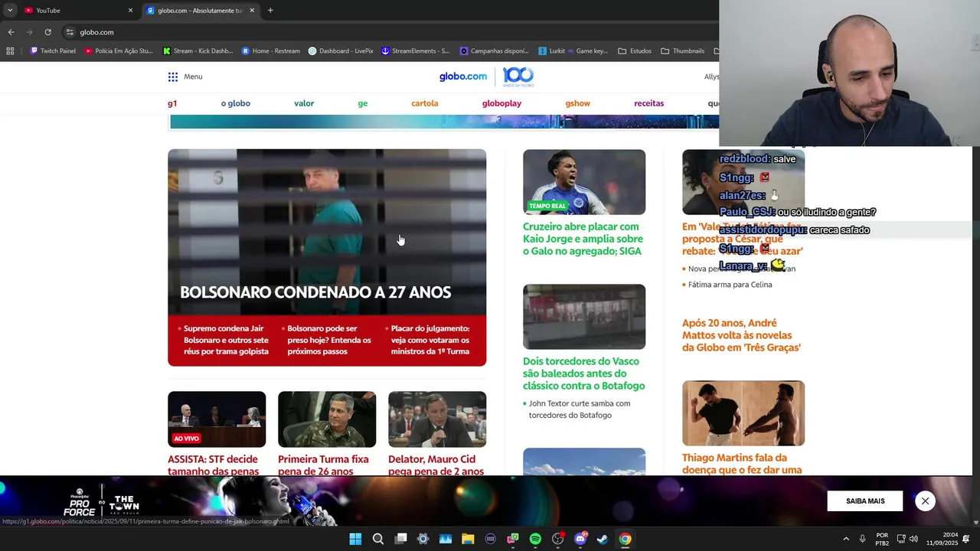The image size is (980, 551).
Task: Open André Mattos volta às novelas article
Action: (741, 335)
